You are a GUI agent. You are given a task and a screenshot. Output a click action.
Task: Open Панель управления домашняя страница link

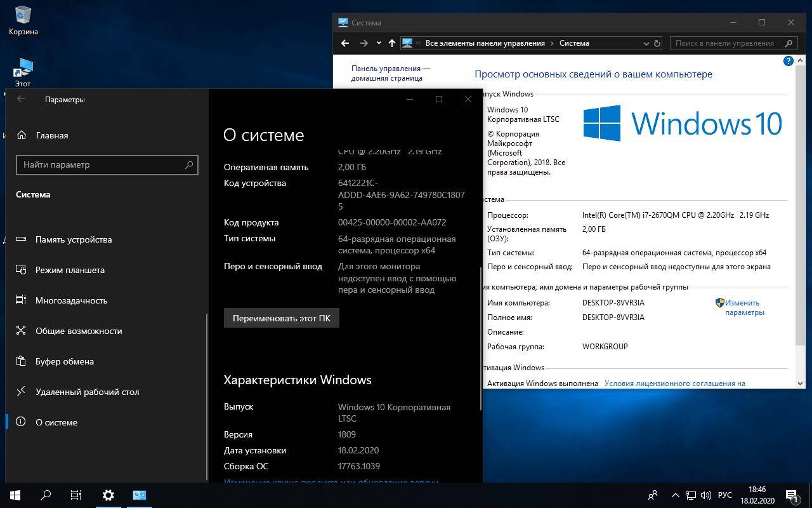[391, 73]
